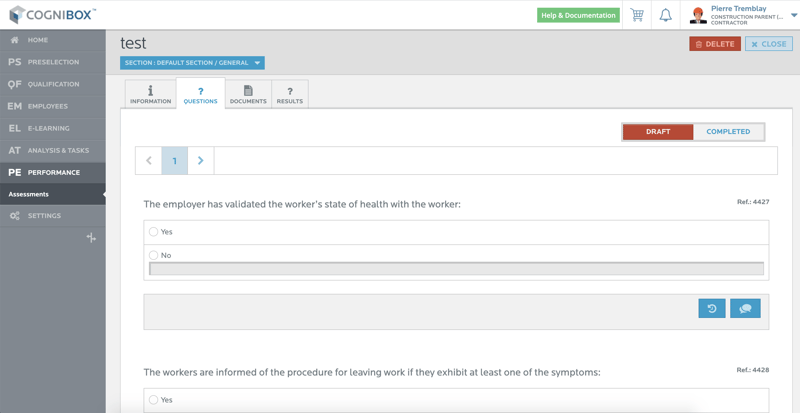Open Performance in sidebar

click(x=53, y=173)
